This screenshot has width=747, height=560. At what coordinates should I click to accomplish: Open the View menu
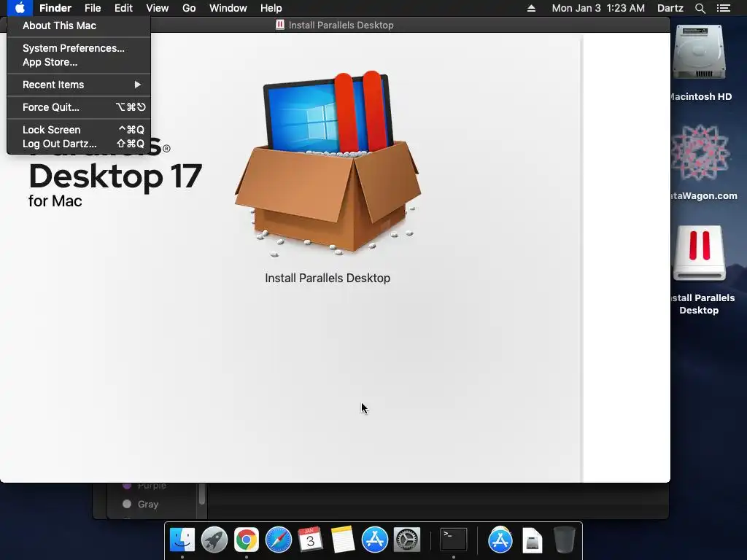[x=158, y=8]
